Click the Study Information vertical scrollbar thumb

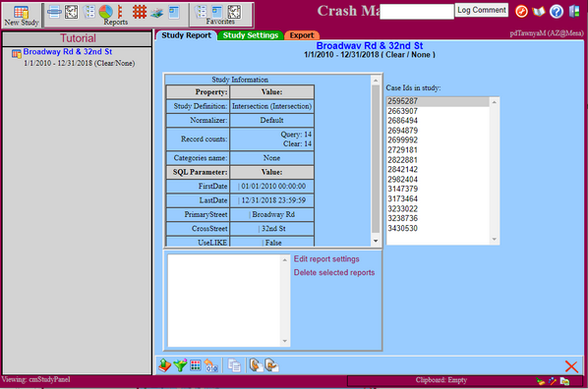click(x=376, y=158)
